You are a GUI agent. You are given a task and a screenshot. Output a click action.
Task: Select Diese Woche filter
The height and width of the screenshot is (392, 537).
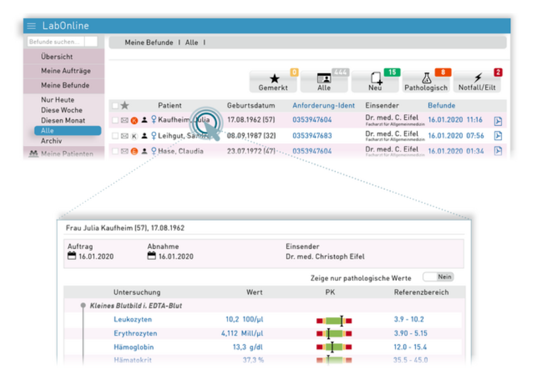click(62, 110)
